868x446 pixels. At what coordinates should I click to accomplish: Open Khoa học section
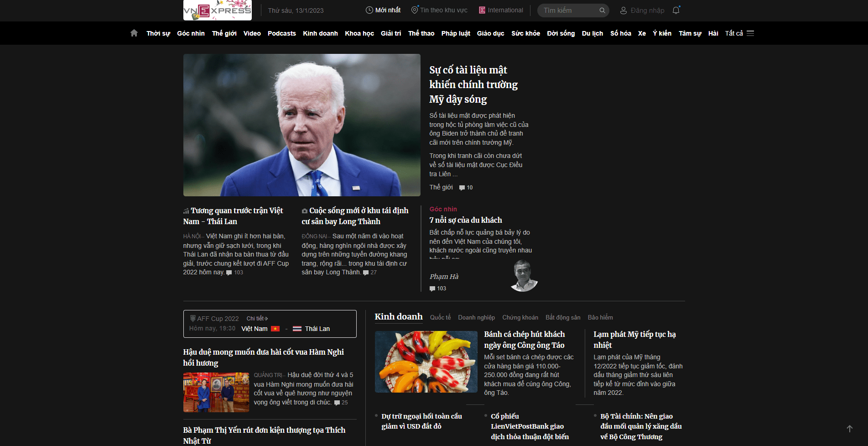359,33
